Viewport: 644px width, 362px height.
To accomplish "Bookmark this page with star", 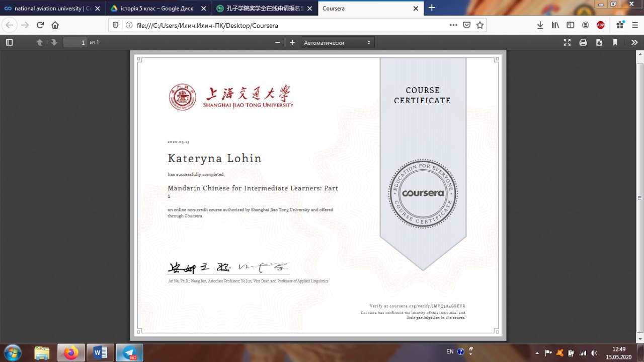I will click(480, 25).
